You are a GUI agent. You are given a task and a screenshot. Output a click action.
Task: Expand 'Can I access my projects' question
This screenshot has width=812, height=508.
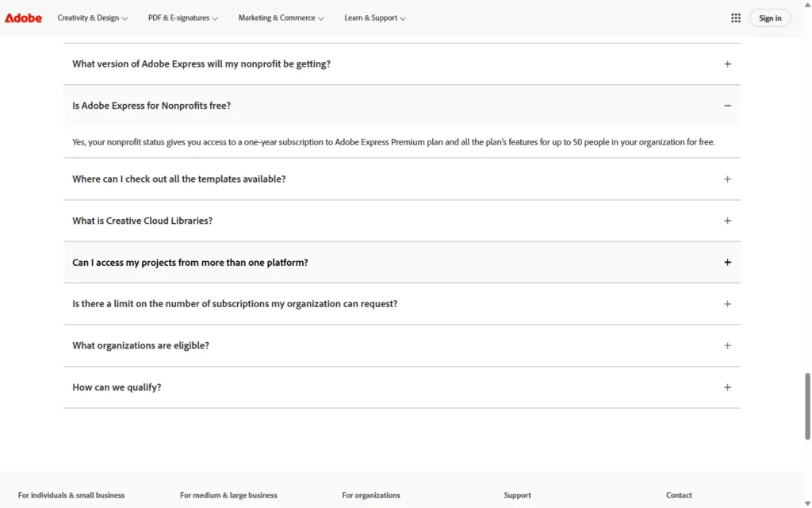click(x=402, y=262)
